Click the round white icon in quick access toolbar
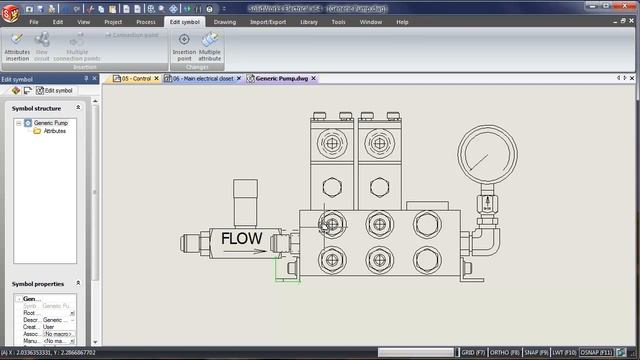This screenshot has height=360, width=640. point(209,9)
